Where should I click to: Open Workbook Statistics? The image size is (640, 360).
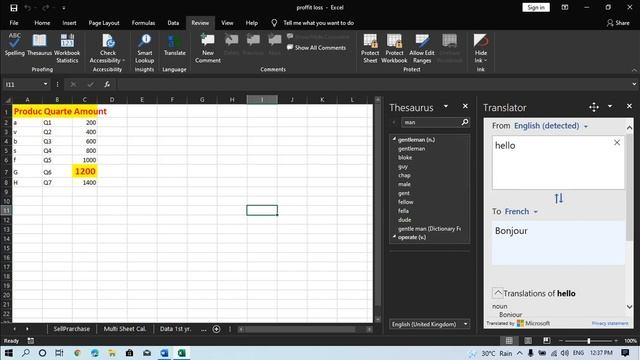pyautogui.click(x=67, y=48)
